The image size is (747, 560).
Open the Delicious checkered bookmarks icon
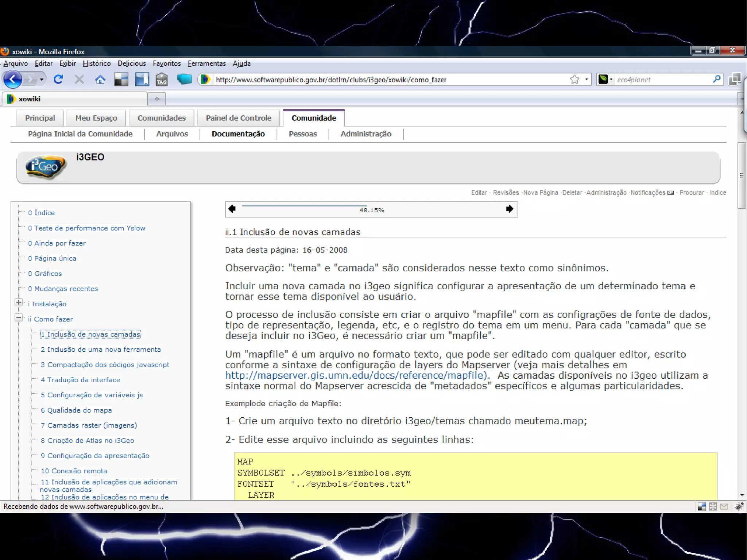[x=121, y=79]
